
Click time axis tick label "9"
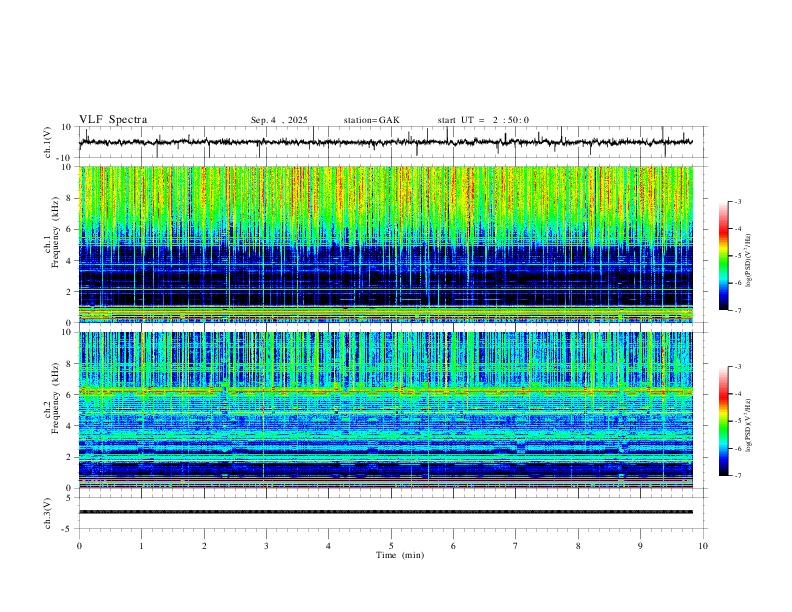click(640, 546)
